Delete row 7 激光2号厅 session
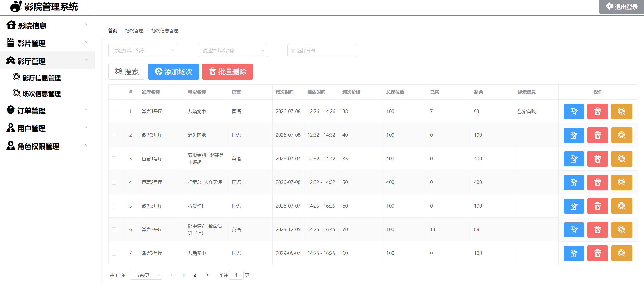The image size is (644, 284). (x=597, y=253)
